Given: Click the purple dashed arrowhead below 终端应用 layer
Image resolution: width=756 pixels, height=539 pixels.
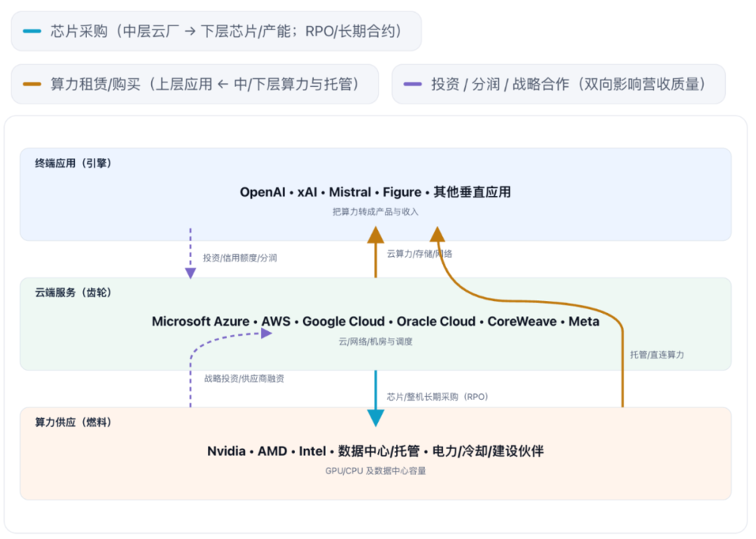Looking at the screenshot, I should pyautogui.click(x=191, y=272).
